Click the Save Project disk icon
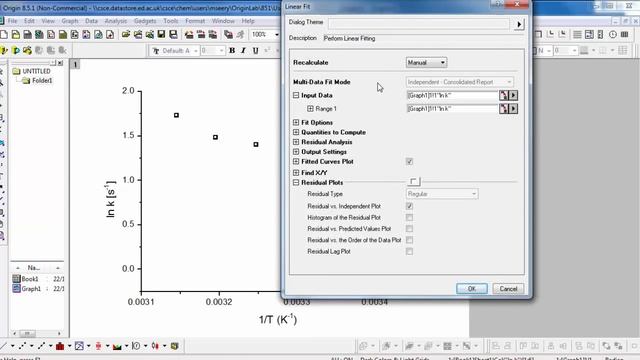This screenshot has width=640, height=360. point(161,35)
